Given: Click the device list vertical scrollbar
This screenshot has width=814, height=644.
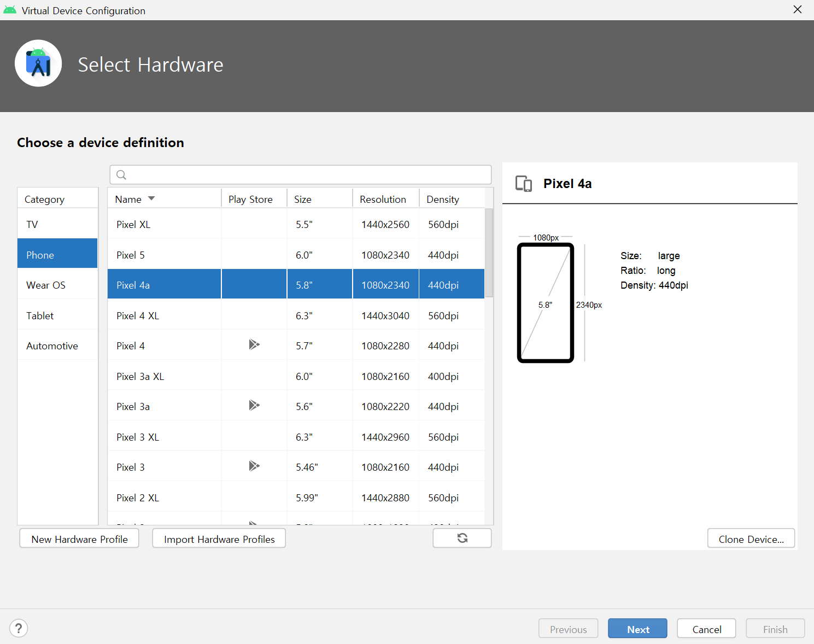Looking at the screenshot, I should point(489,253).
